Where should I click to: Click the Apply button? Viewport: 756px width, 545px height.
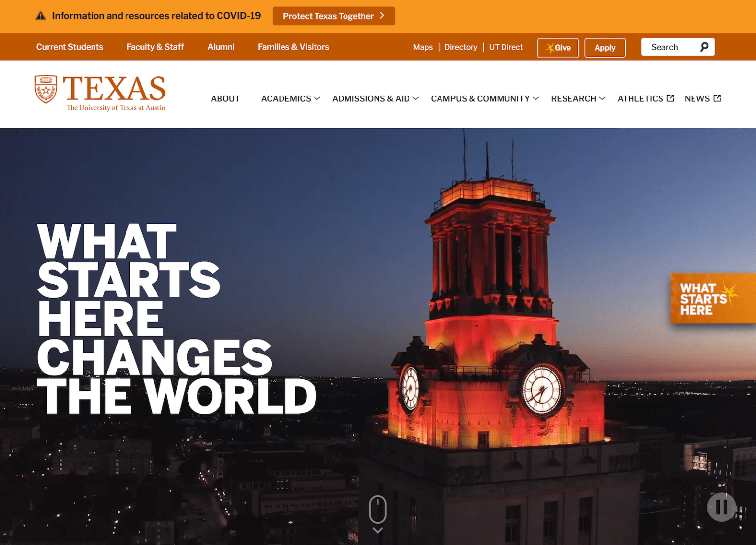[604, 48]
